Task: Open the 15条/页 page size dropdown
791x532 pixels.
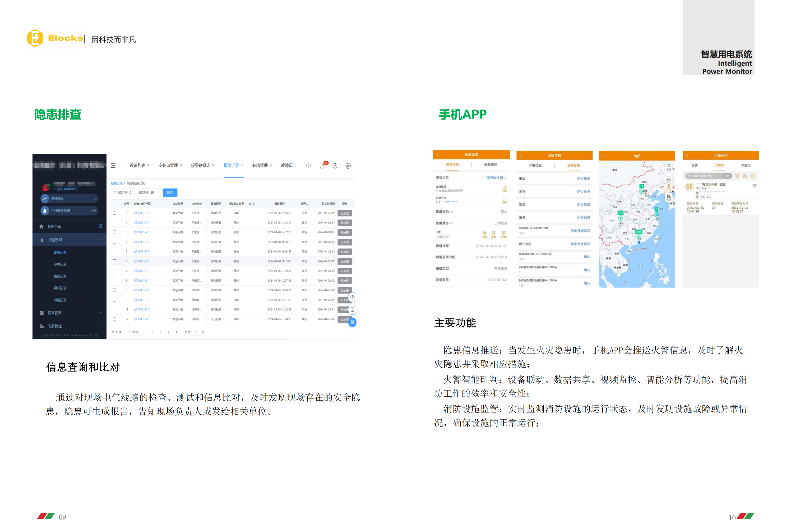Action: click(x=136, y=332)
